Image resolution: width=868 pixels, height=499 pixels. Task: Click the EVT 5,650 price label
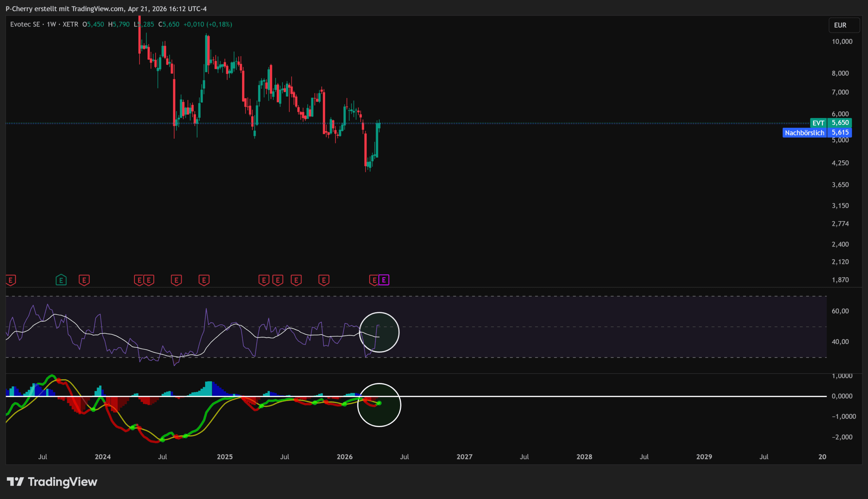pyautogui.click(x=831, y=123)
